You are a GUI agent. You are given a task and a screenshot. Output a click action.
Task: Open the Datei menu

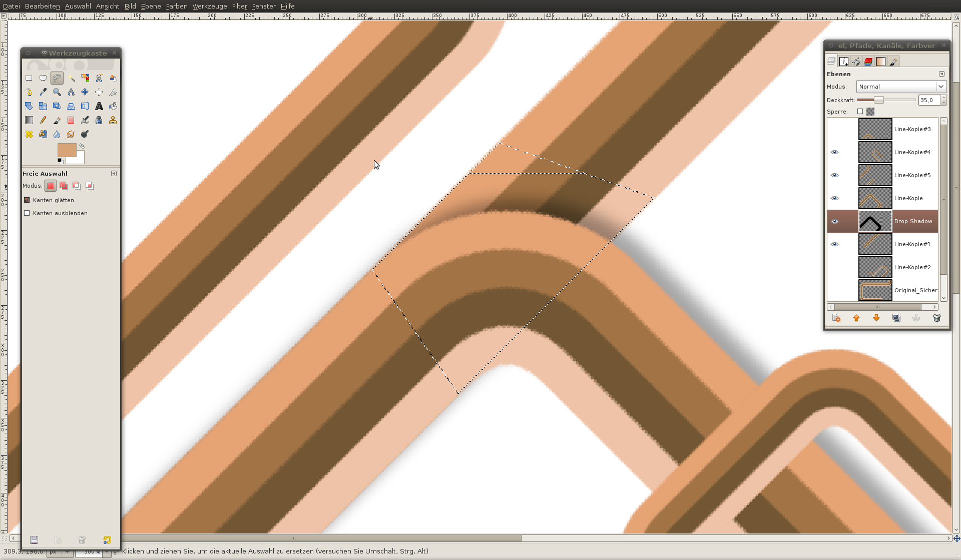pyautogui.click(x=11, y=6)
